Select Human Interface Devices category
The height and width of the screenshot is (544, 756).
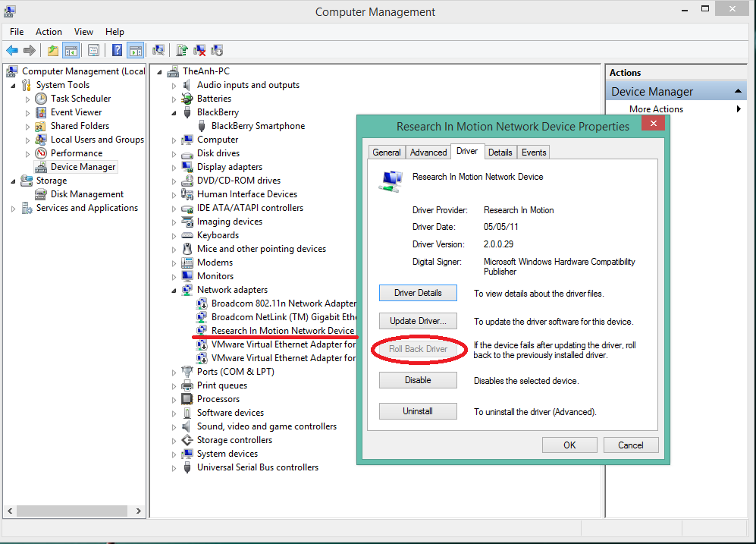pyautogui.click(x=247, y=194)
